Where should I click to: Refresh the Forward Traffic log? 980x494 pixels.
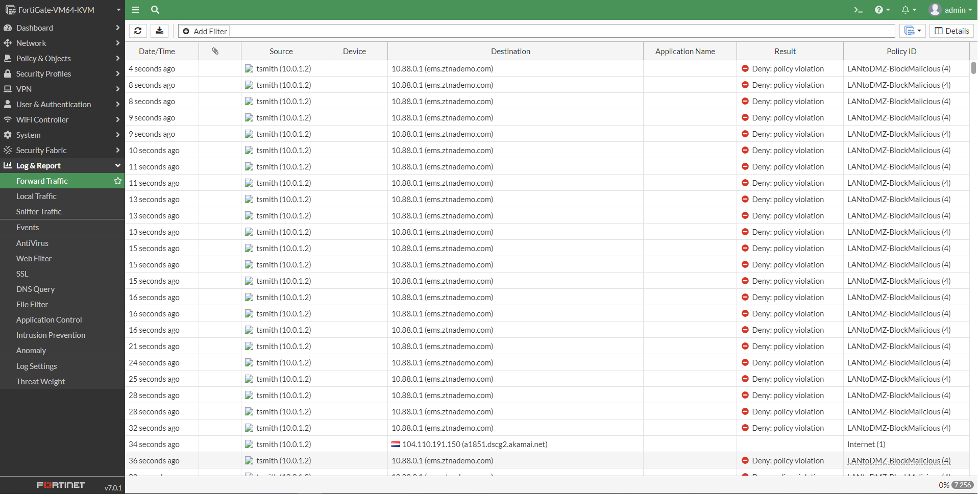click(x=138, y=31)
